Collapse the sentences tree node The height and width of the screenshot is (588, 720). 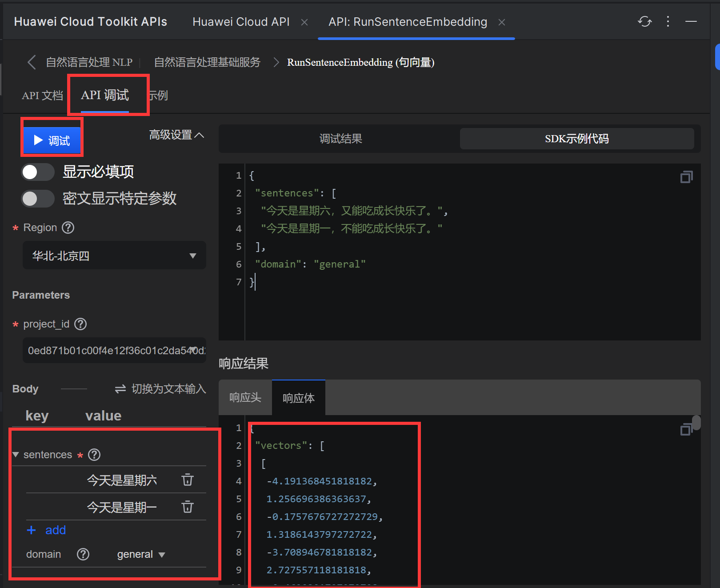(x=16, y=455)
